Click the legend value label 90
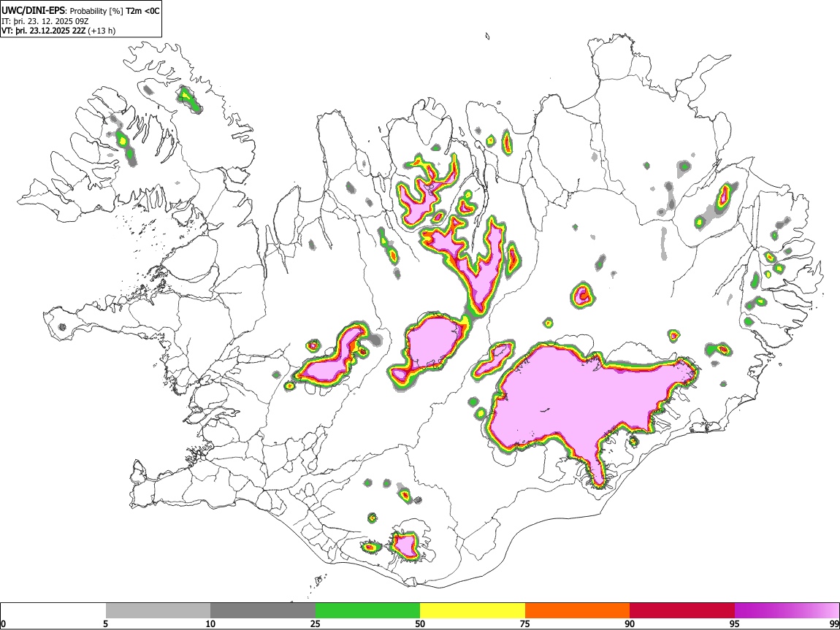 (630, 623)
